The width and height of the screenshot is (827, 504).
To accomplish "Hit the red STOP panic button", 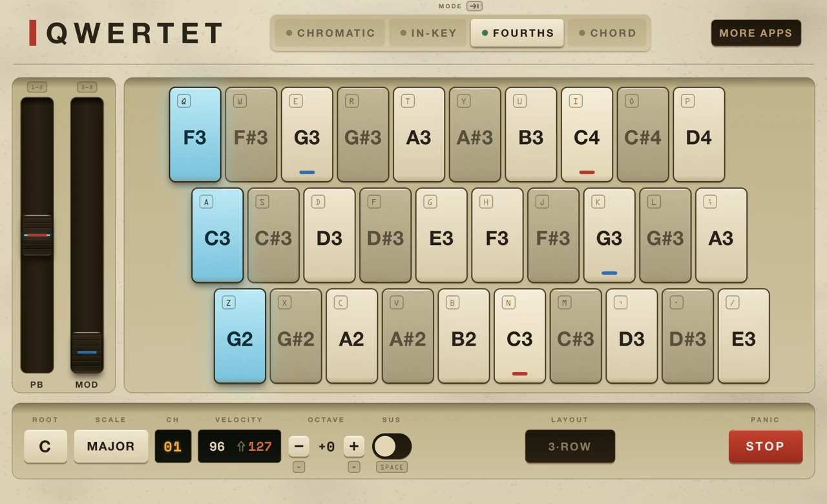I will 766,446.
